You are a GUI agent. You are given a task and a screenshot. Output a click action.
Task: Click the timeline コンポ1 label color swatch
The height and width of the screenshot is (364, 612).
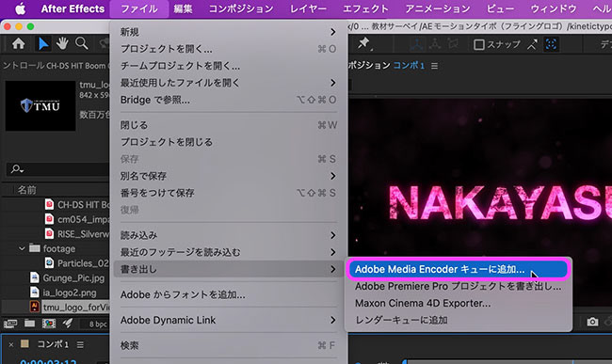[x=25, y=343]
